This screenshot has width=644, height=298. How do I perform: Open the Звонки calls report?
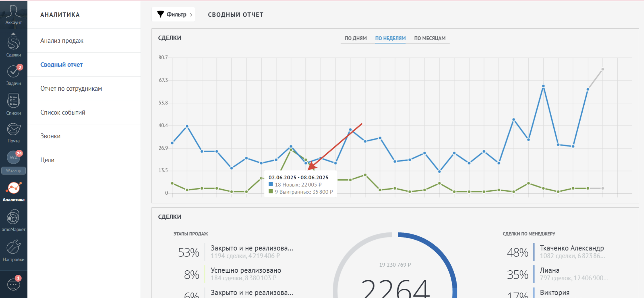[50, 136]
